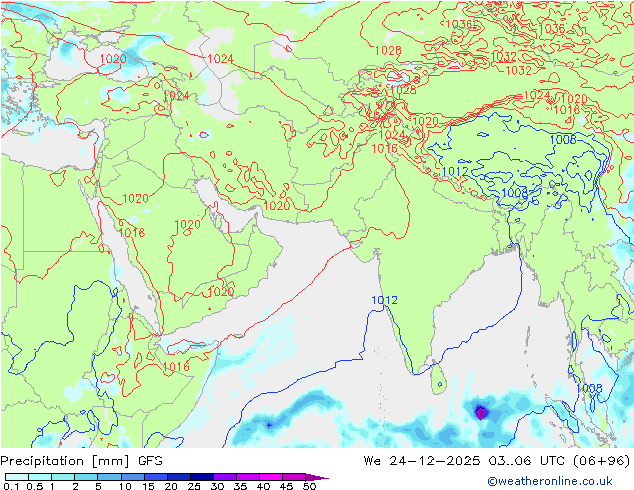Image resolution: width=634 pixels, height=490 pixels.
Task: Click the red '1016' label over northern Pakistan
Action: pos(385,149)
